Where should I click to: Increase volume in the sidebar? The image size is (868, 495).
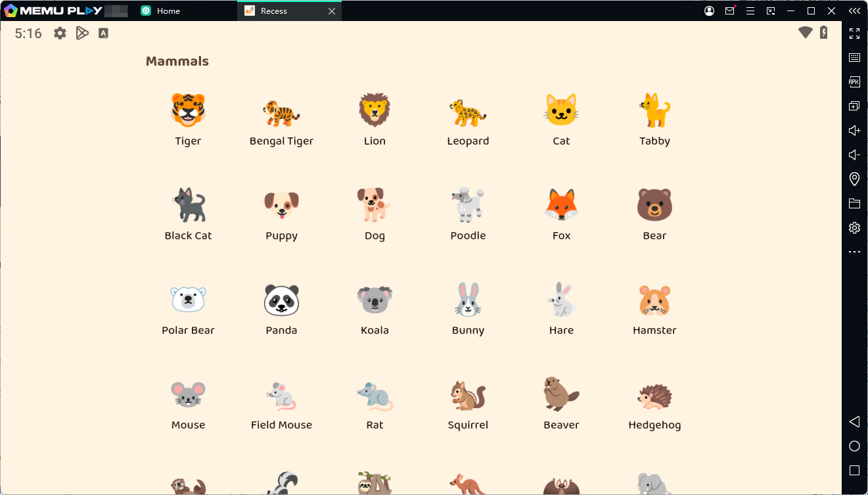click(854, 131)
